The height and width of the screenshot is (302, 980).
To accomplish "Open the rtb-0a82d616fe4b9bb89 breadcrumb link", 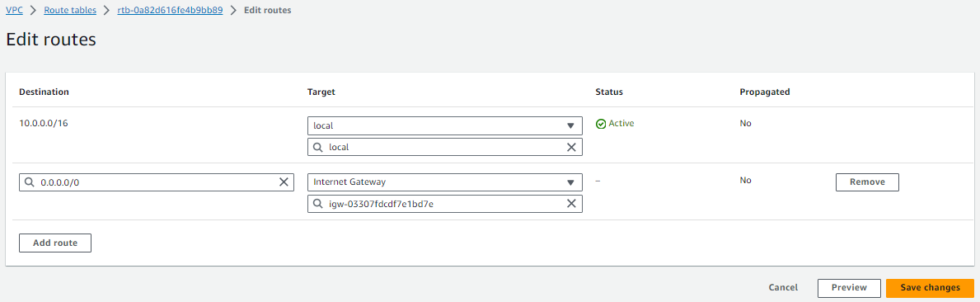I will click(170, 11).
